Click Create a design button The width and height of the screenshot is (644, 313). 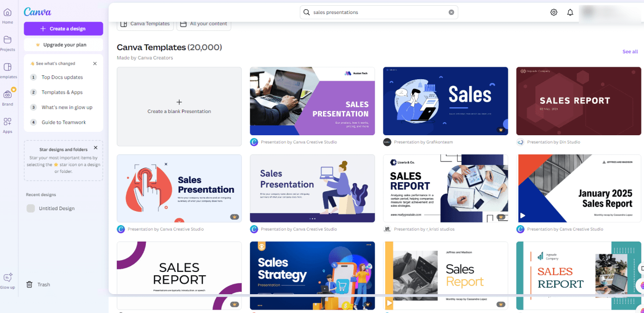[63, 28]
